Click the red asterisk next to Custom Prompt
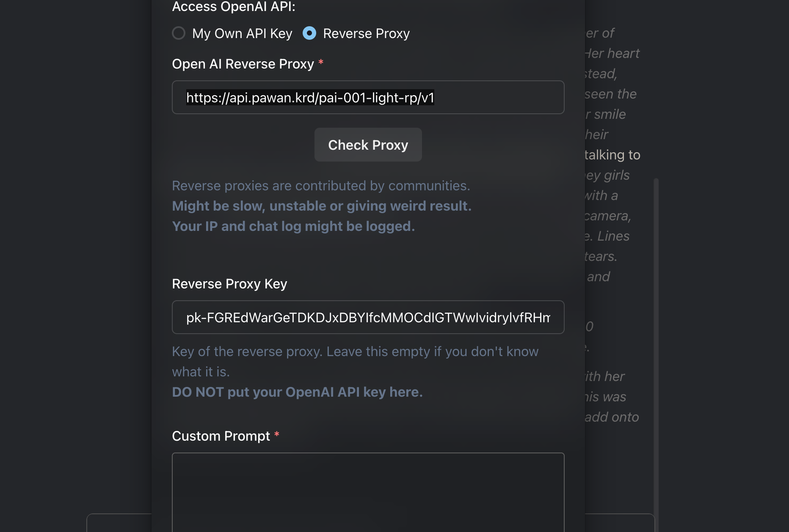This screenshot has width=789, height=532. tap(277, 435)
